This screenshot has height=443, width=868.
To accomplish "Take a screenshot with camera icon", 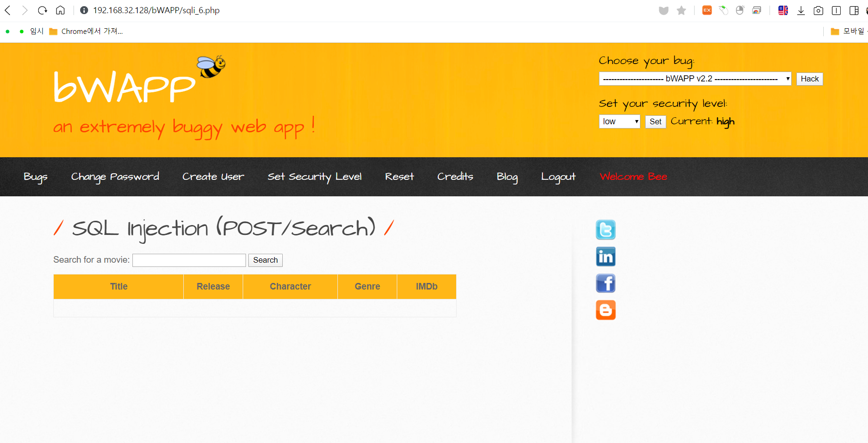I will [819, 10].
